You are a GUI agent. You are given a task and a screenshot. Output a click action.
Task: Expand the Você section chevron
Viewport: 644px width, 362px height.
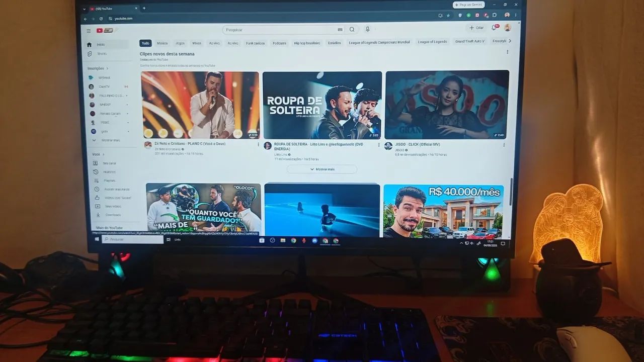pyautogui.click(x=104, y=154)
